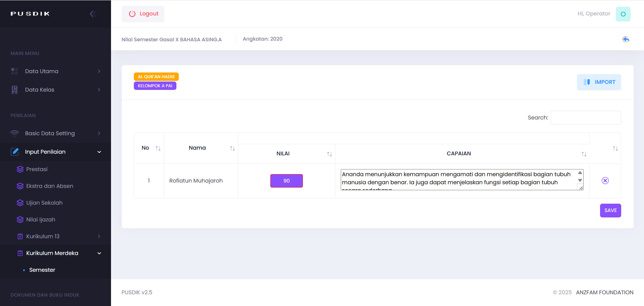Expand the Kurikulum 13 submenu

click(99, 236)
